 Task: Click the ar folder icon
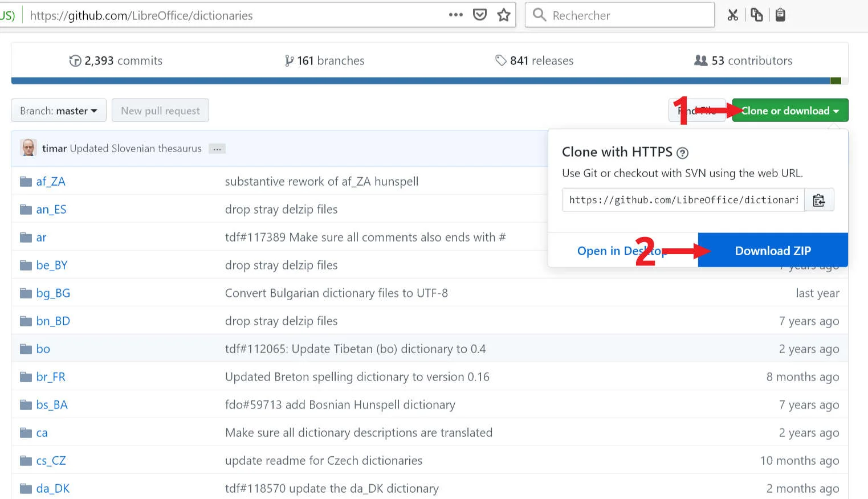26,238
